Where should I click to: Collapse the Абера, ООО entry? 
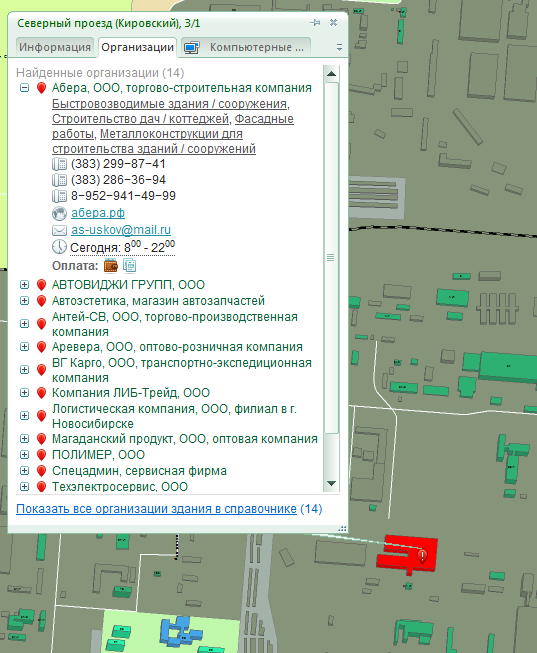(x=25, y=88)
